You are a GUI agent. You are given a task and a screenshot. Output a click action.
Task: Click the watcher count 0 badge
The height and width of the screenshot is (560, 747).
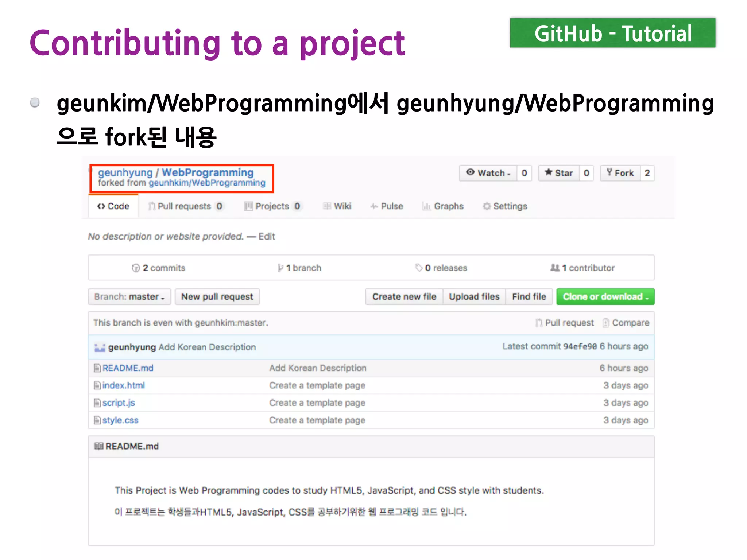pyautogui.click(x=524, y=173)
